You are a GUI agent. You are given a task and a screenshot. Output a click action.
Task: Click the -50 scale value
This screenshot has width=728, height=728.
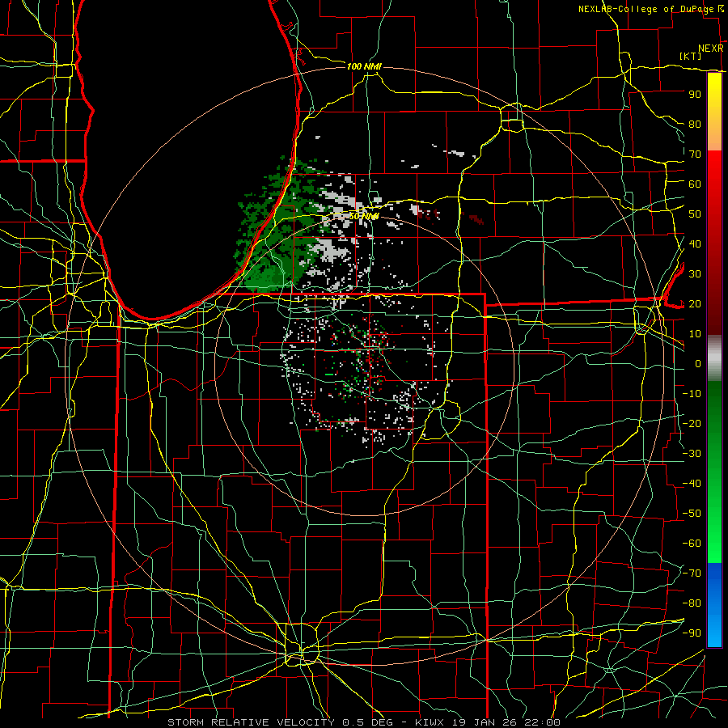point(692,514)
